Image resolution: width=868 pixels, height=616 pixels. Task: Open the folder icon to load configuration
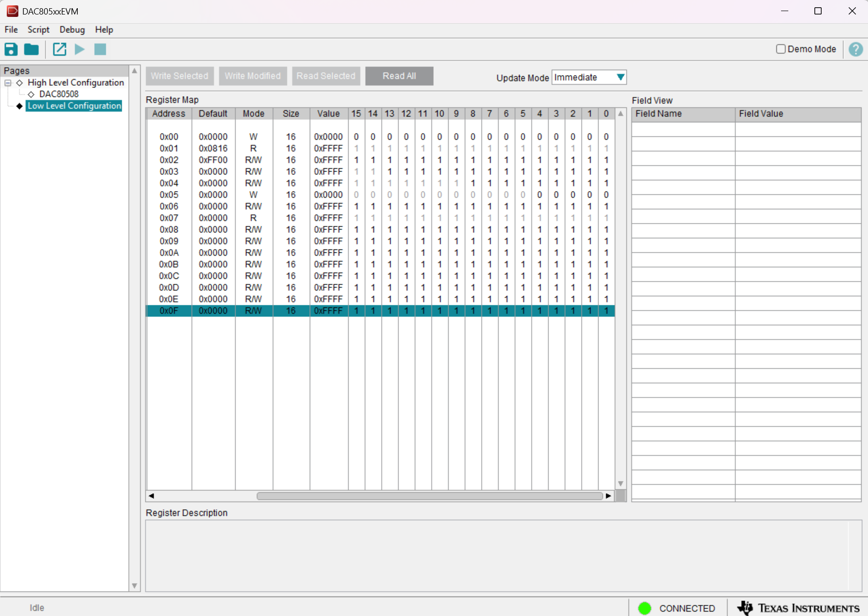31,49
